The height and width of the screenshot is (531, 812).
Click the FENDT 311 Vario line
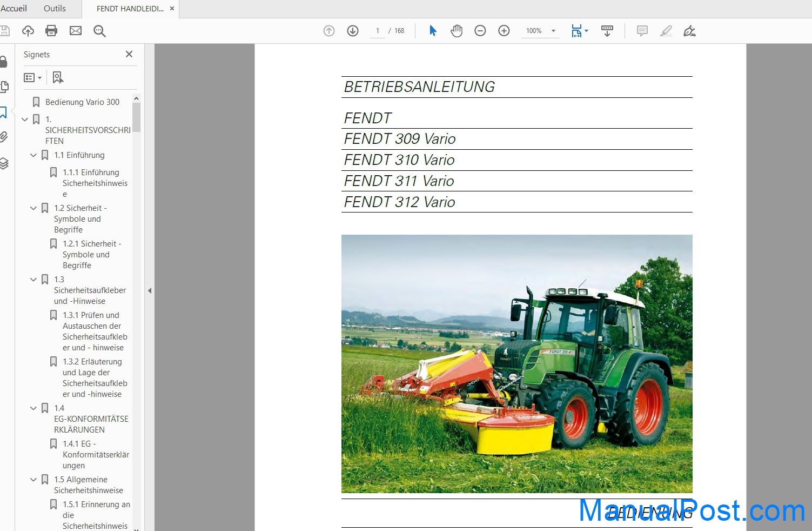click(399, 181)
